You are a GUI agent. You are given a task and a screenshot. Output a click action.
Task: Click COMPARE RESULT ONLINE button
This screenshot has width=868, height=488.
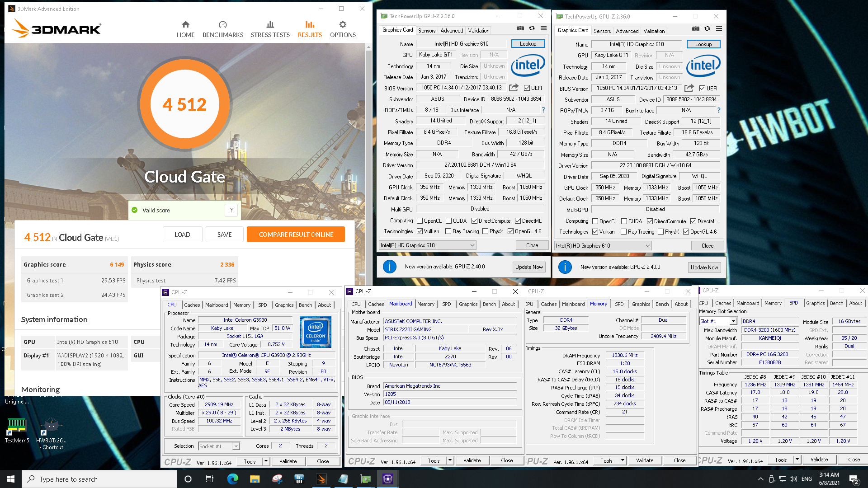coord(296,235)
